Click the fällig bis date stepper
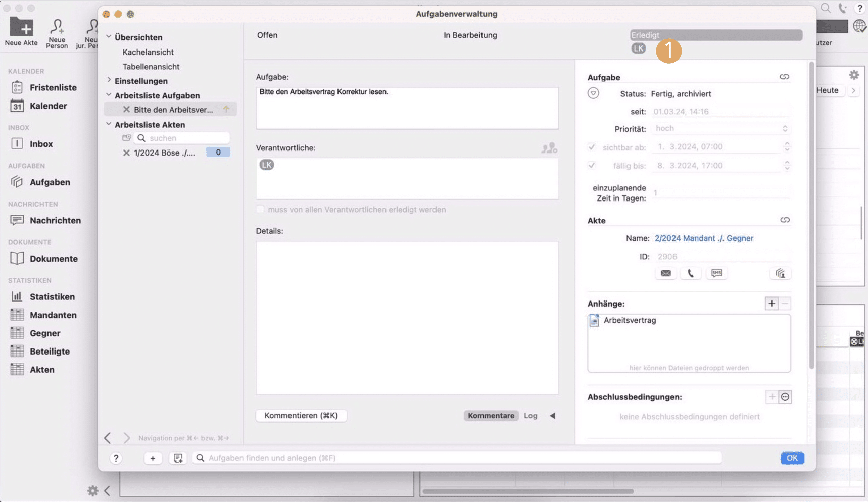Viewport: 868px width, 502px height. tap(787, 165)
